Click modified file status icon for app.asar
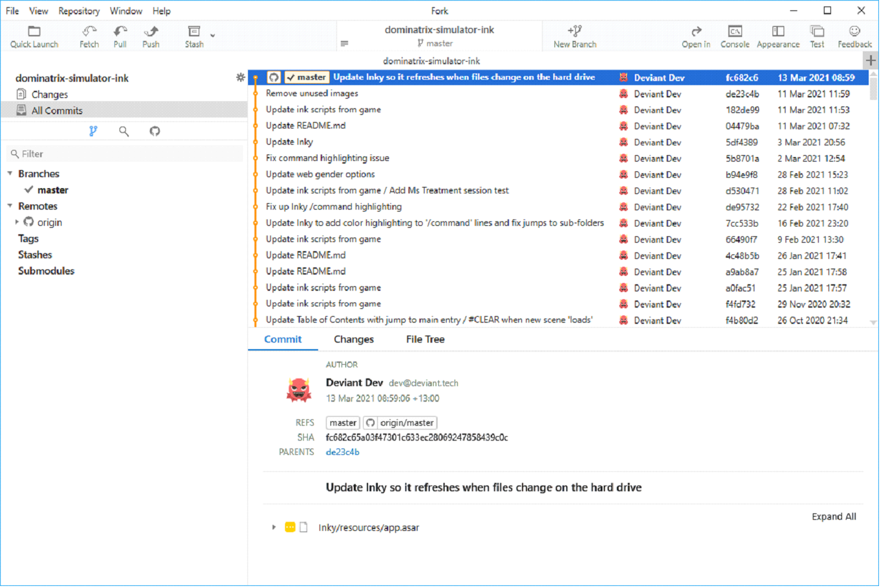Image resolution: width=881 pixels, height=588 pixels. point(290,528)
